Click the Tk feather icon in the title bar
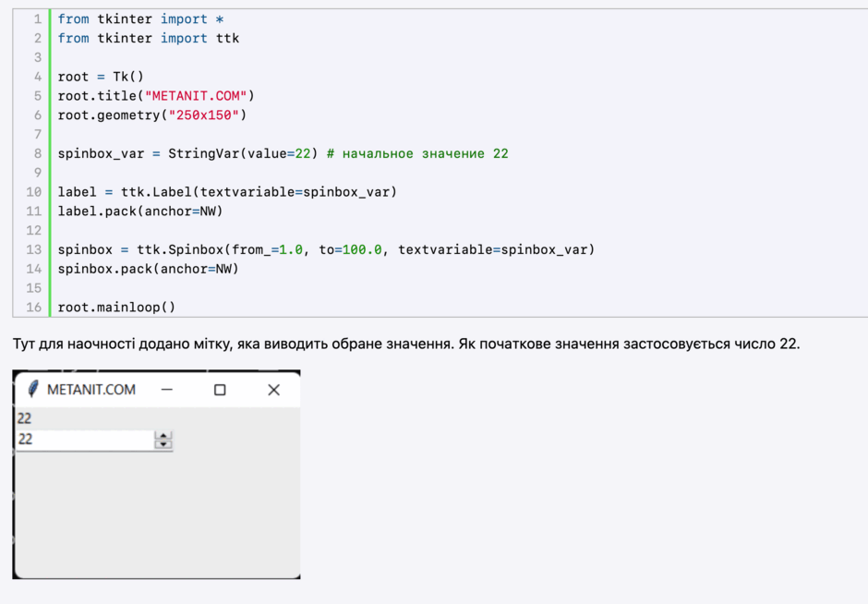 (32, 389)
